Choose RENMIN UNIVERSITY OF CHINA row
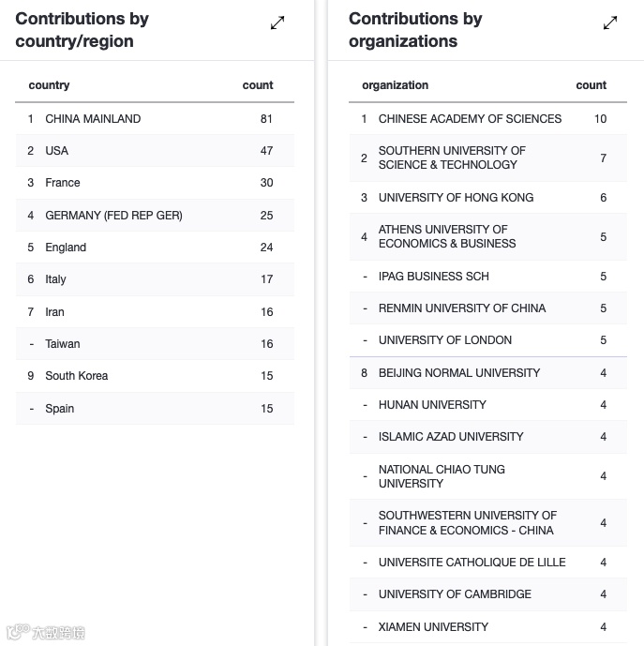This screenshot has height=646, width=644. (461, 308)
